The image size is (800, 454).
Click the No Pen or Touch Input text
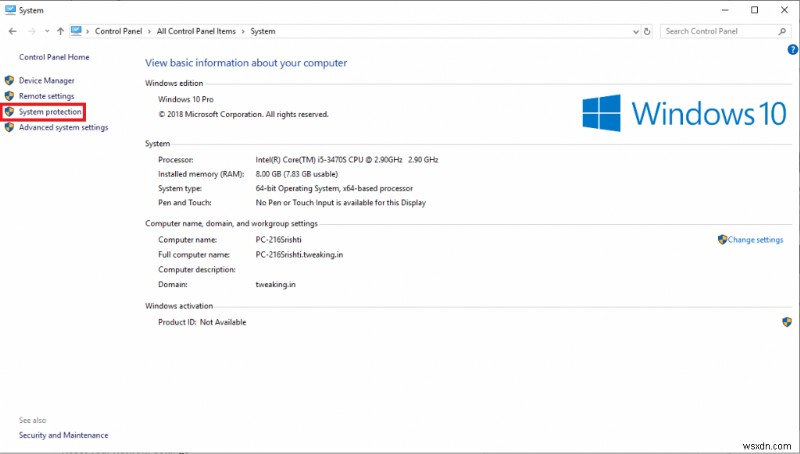click(x=340, y=203)
